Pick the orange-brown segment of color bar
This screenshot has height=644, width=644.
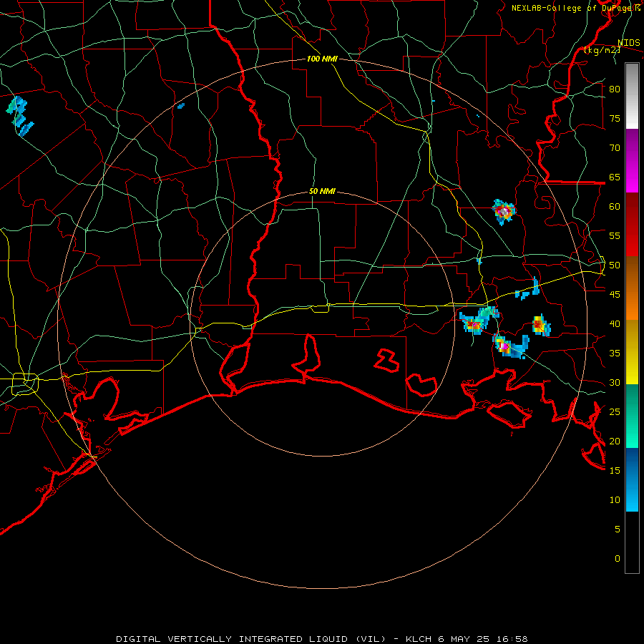point(632,288)
